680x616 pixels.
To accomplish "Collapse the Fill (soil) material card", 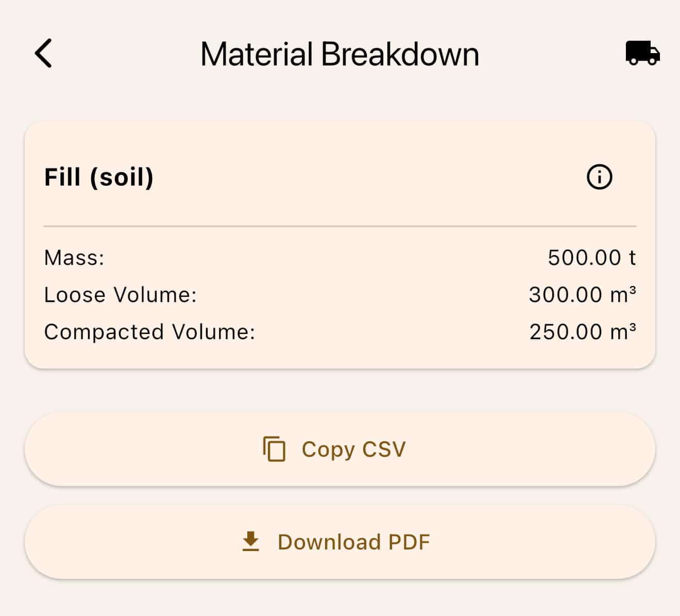I will click(99, 177).
